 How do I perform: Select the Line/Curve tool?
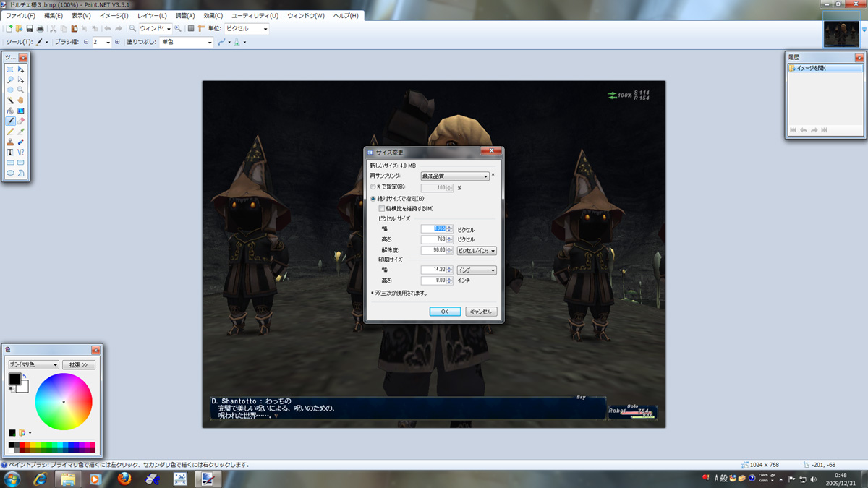point(21,153)
